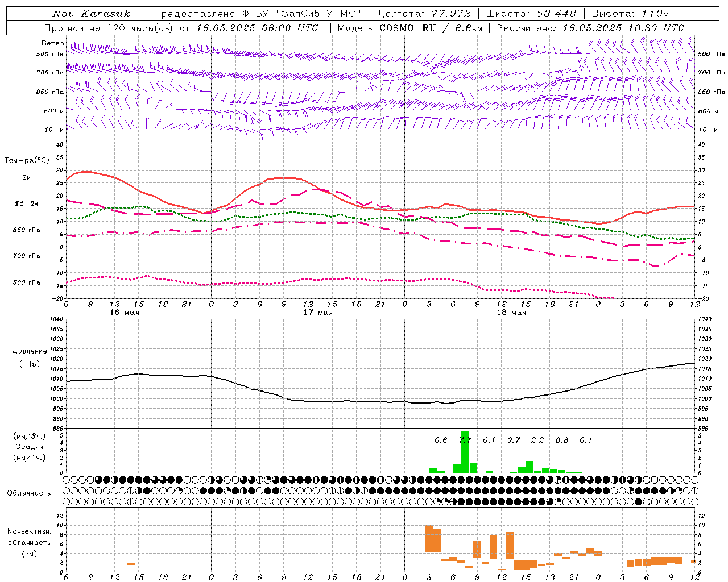728x582 pixels.
Task: Click the precipitation amount "0.6"
Action: 441,440
